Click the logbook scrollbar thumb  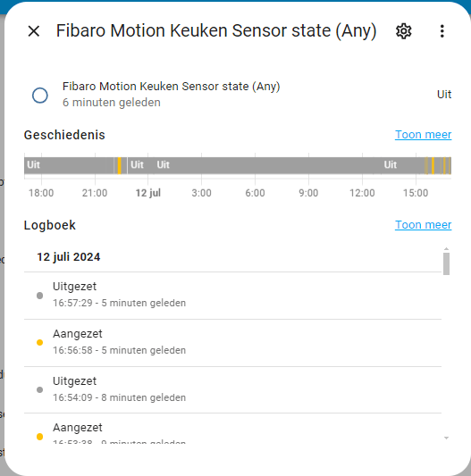(446, 263)
